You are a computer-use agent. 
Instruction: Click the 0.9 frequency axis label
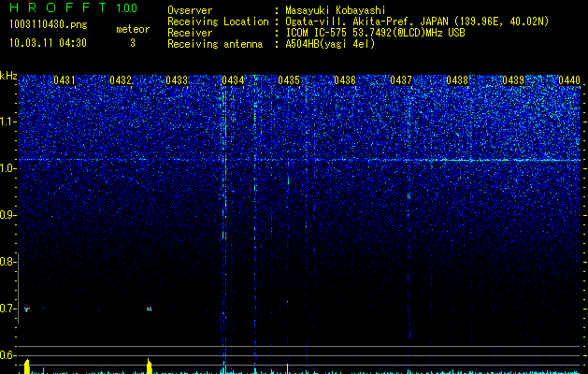pos(7,215)
